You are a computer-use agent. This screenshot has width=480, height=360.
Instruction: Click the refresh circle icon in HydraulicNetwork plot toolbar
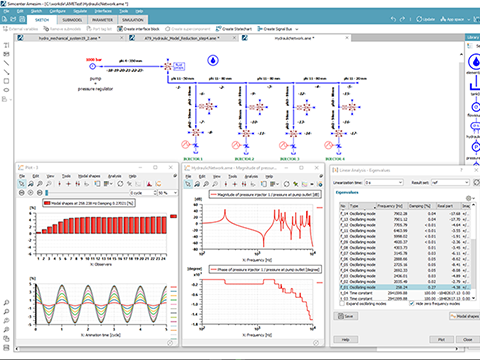pyautogui.click(x=286, y=184)
